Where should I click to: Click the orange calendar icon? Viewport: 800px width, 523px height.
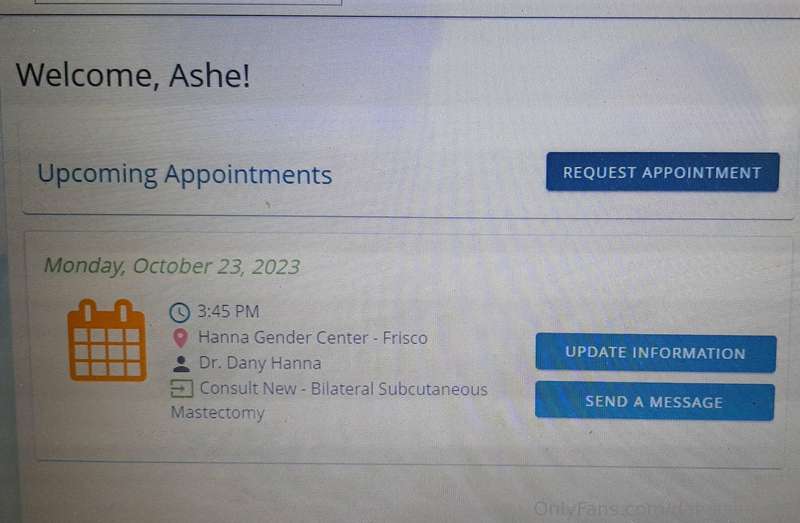coord(107,340)
